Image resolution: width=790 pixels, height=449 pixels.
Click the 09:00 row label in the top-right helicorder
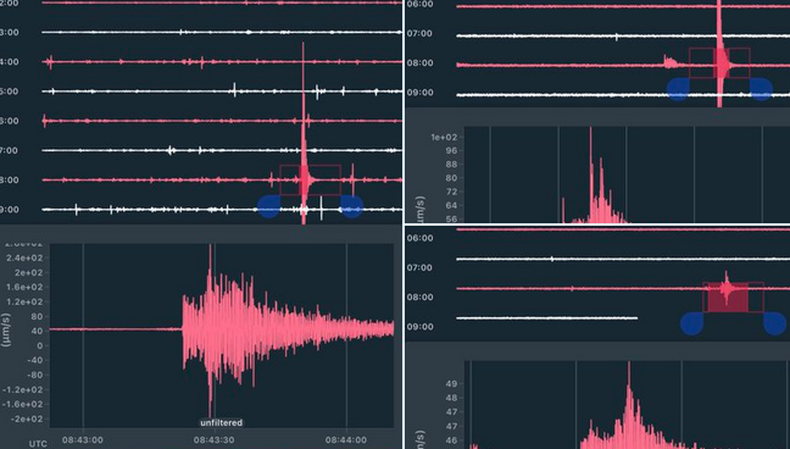click(420, 93)
